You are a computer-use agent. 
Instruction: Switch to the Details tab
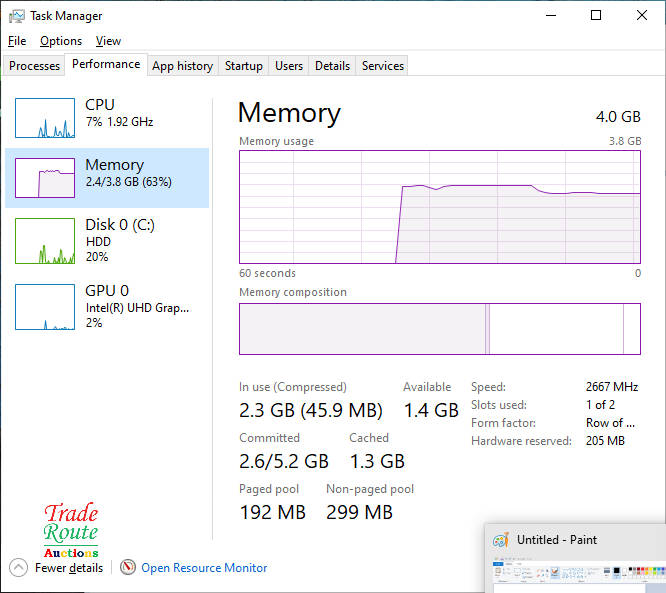pos(332,66)
